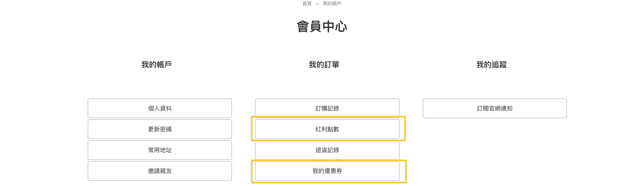View 訂購記錄 order history
Screen dimensions: 644x186
point(327,108)
